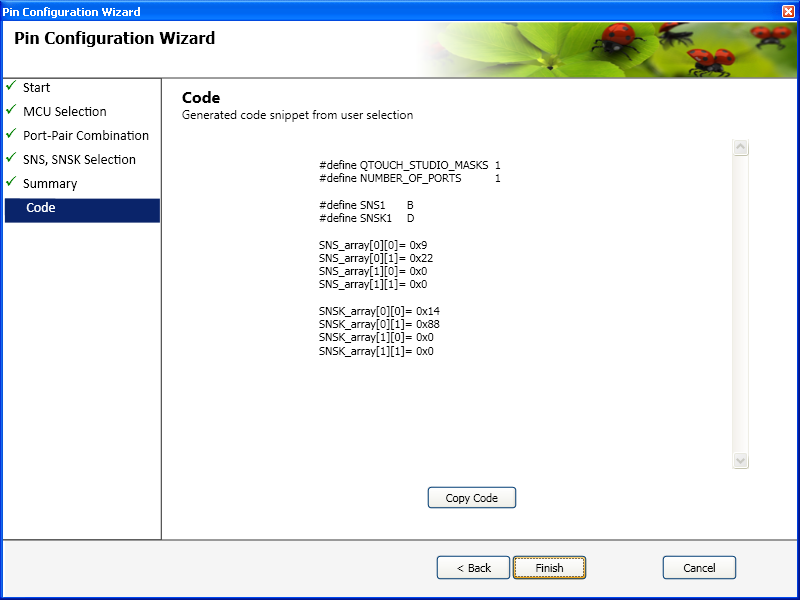This screenshot has height=600, width=800.
Task: Click the checkmark beside Summary
Action: pos(11,182)
